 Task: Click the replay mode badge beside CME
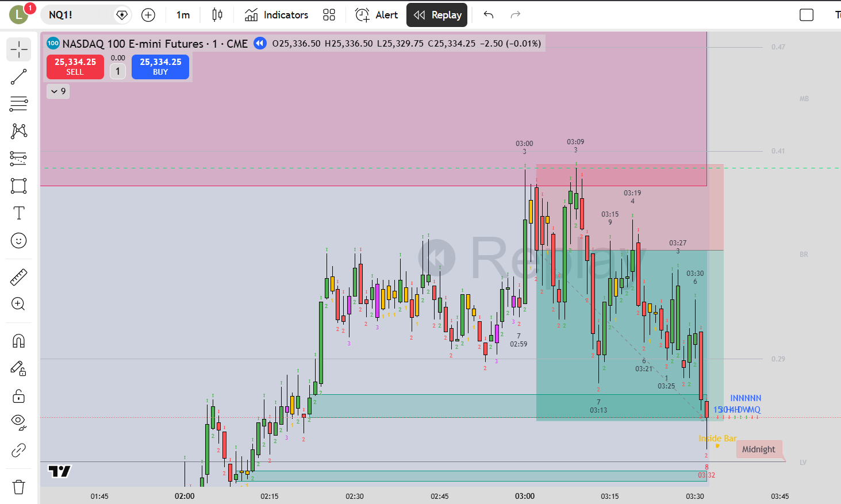(x=260, y=43)
